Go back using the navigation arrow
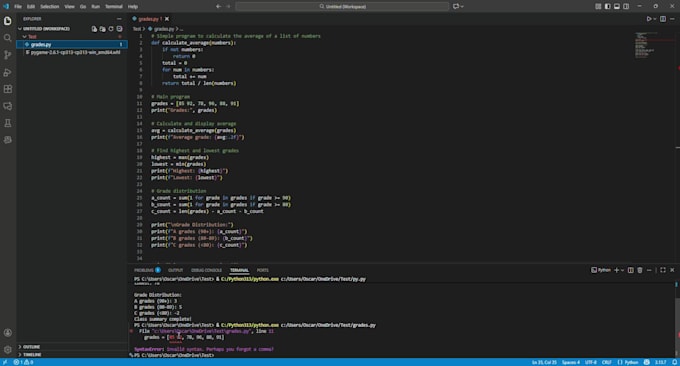The width and height of the screenshot is (680, 366). click(218, 7)
